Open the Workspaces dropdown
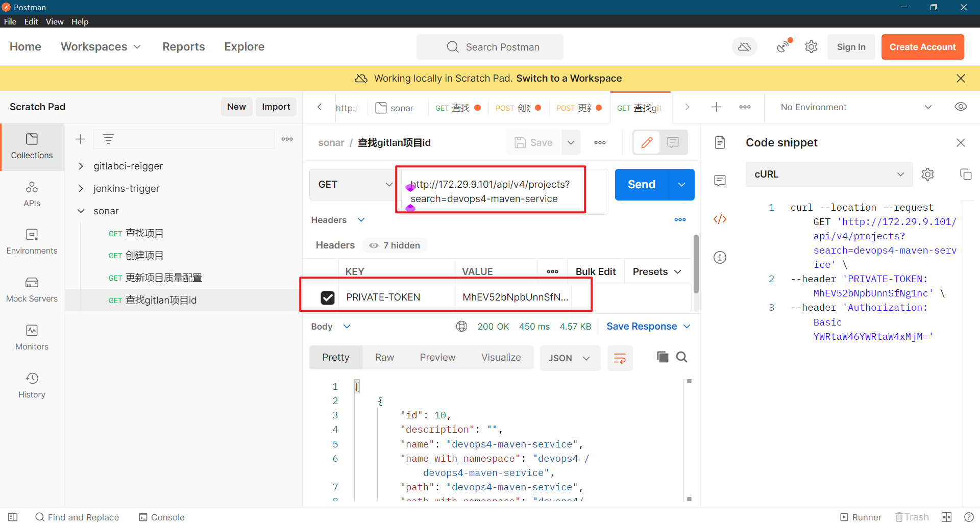Image resolution: width=980 pixels, height=525 pixels. [x=101, y=46]
